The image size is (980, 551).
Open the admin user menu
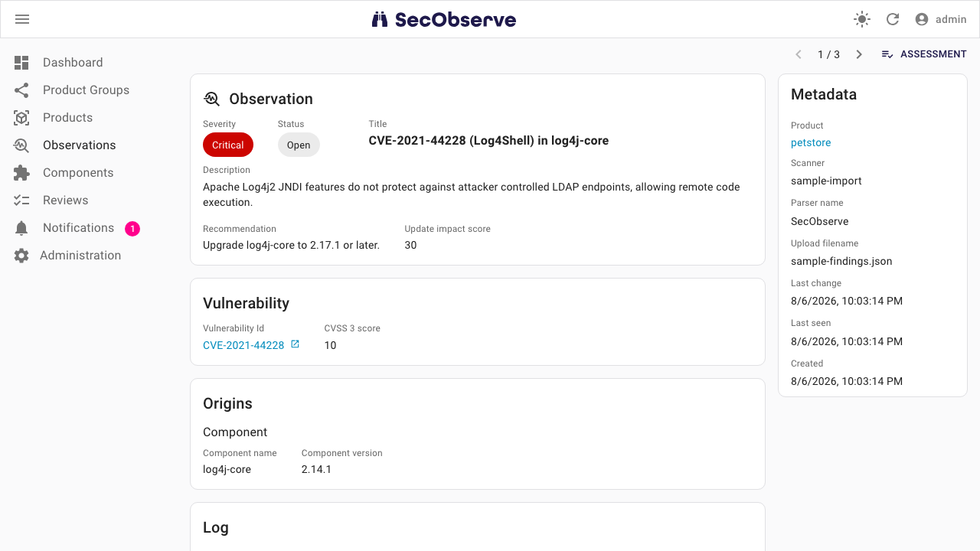click(x=940, y=19)
